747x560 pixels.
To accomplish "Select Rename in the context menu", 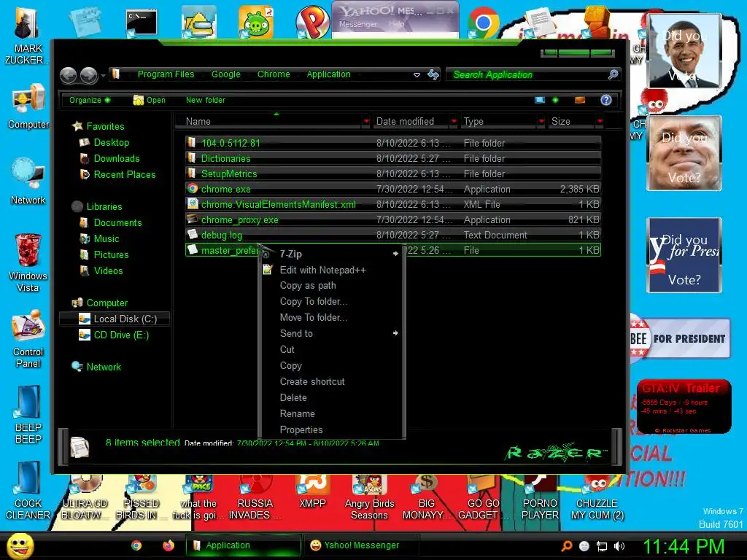I will 332,414.
